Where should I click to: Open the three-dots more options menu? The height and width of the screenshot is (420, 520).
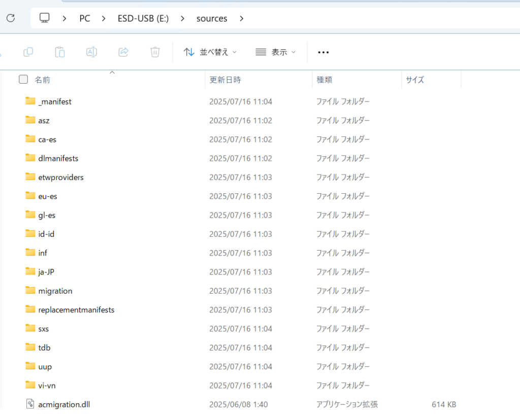click(x=323, y=52)
